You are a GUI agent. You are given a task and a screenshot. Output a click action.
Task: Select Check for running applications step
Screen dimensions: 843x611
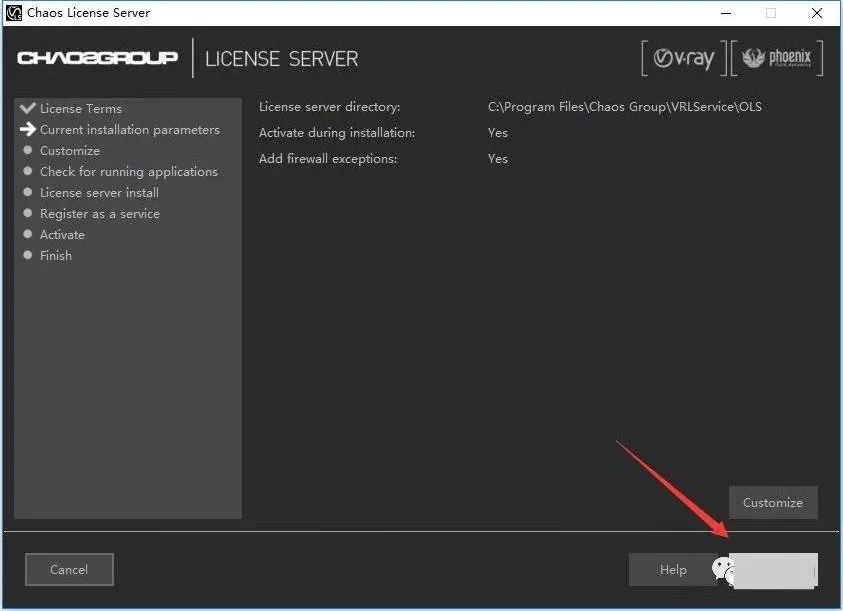point(129,172)
